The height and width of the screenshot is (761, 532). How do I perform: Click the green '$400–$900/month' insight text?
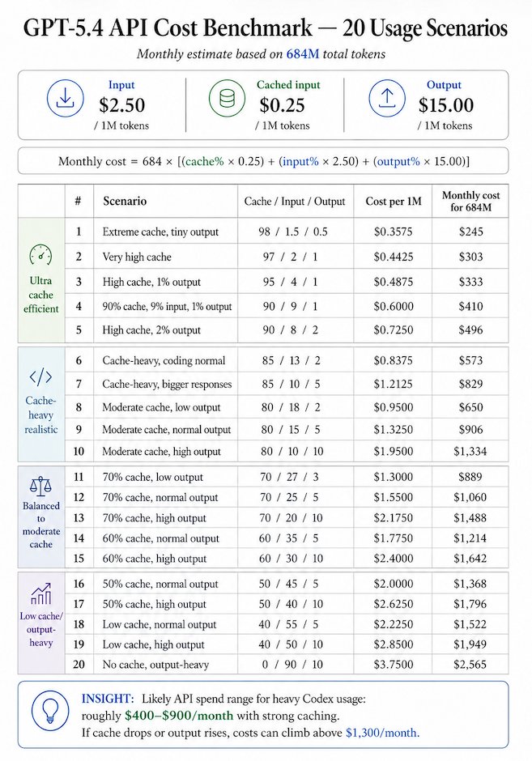pyautogui.click(x=179, y=716)
